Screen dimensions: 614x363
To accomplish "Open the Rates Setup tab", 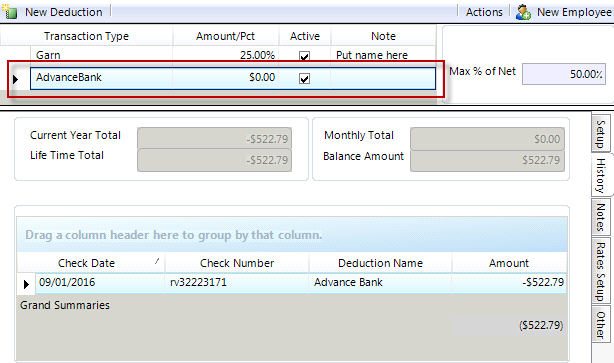I will (x=600, y=271).
